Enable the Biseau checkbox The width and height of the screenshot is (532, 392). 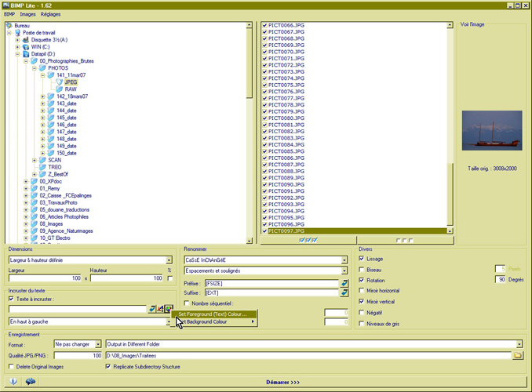(362, 269)
